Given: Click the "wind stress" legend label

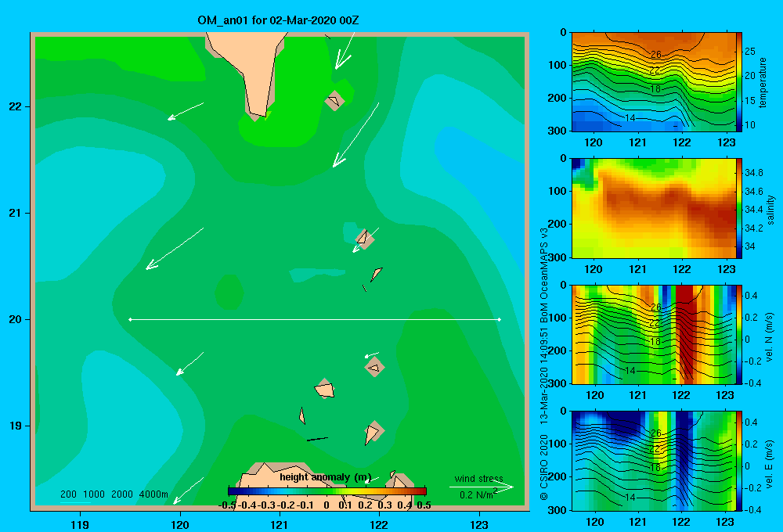Looking at the screenshot, I should point(478,478).
